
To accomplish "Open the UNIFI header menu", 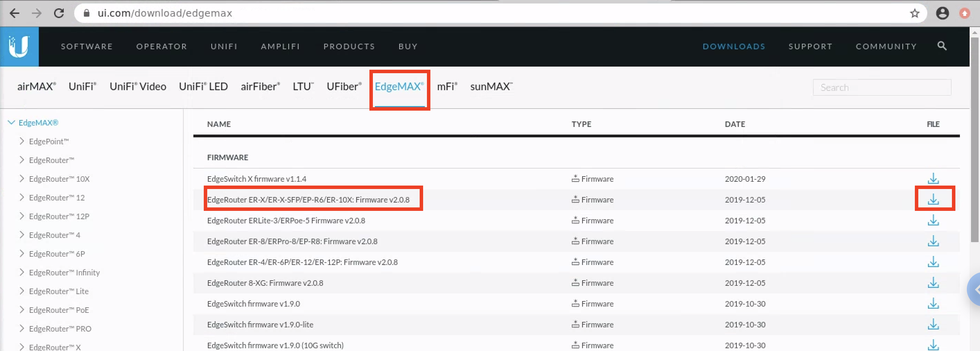I will 224,46.
